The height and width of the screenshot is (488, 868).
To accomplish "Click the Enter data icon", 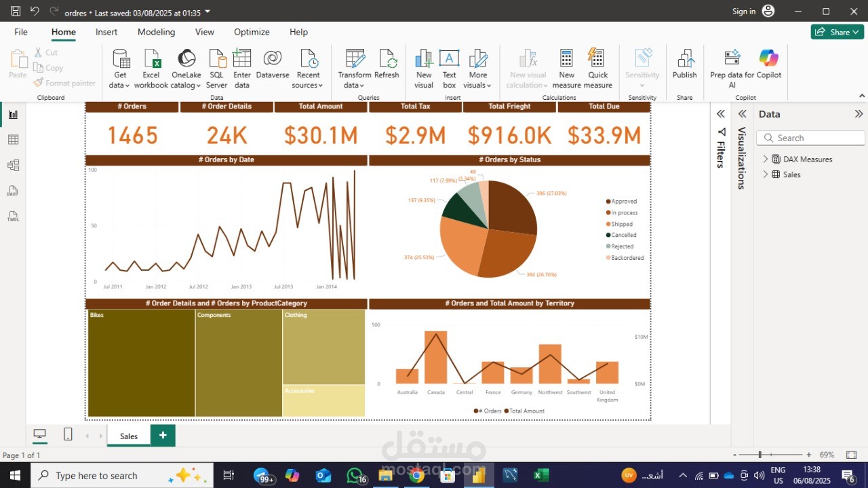I will coord(242,59).
